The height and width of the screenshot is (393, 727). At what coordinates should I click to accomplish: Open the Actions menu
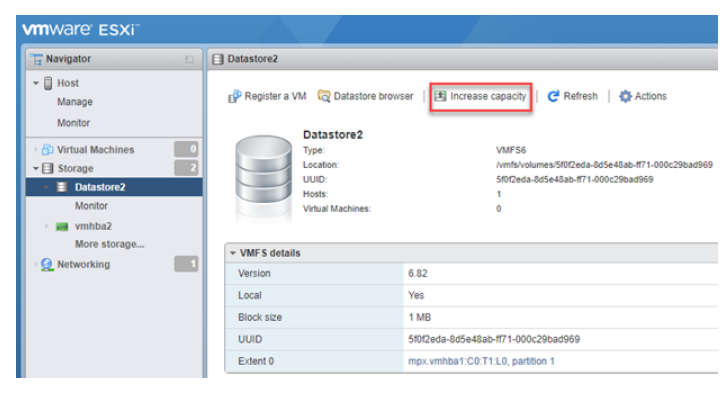click(643, 96)
